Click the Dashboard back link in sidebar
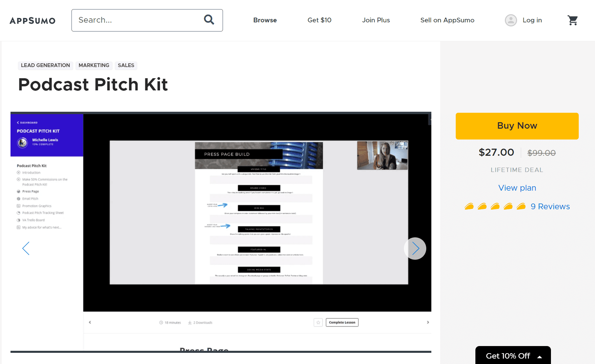The height and width of the screenshot is (364, 595). coord(27,123)
